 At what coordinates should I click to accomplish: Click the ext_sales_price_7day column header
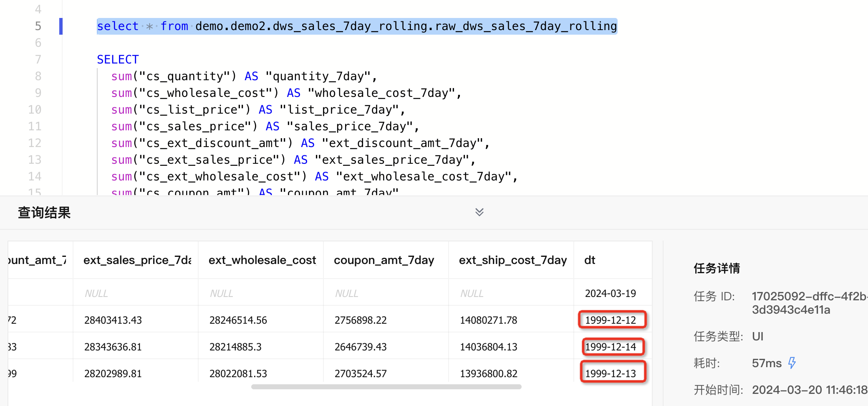point(137,260)
